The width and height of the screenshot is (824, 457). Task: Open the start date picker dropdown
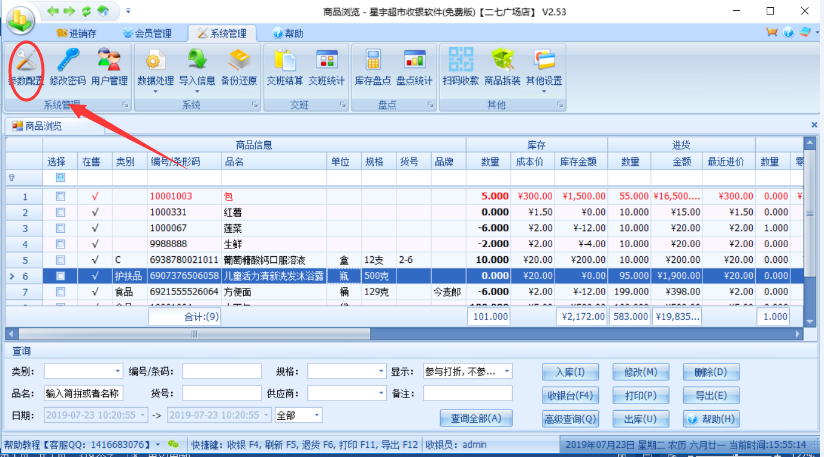[x=142, y=415]
